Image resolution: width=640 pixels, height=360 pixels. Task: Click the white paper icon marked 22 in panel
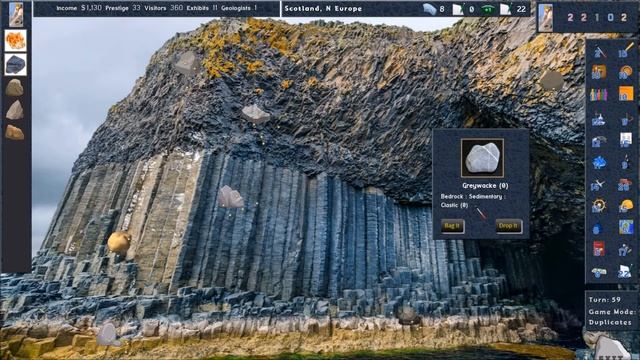(625, 271)
